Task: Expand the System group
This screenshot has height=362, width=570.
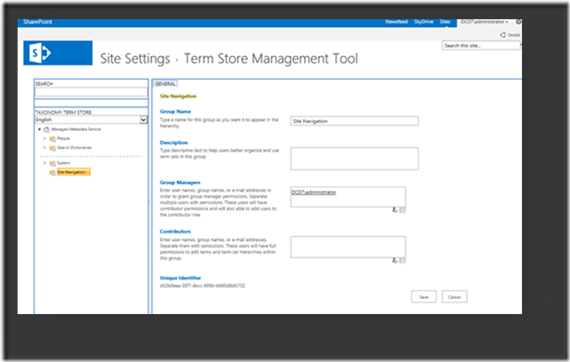Action: tap(45, 163)
